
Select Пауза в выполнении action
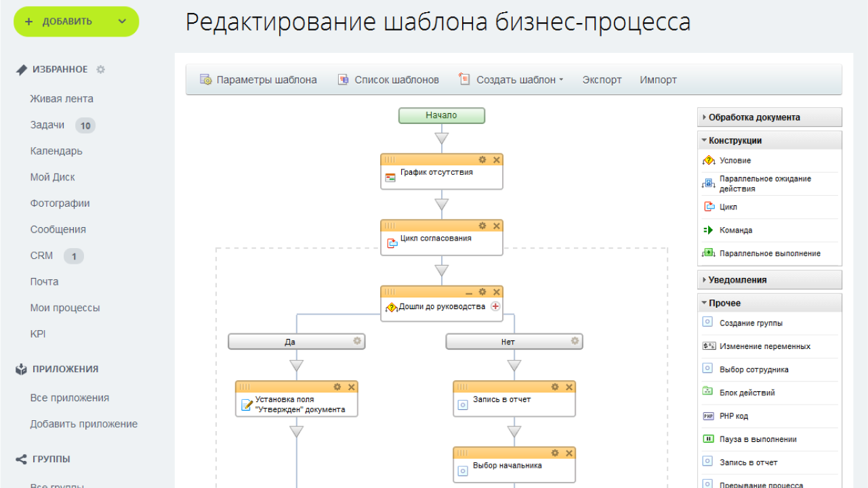click(758, 439)
